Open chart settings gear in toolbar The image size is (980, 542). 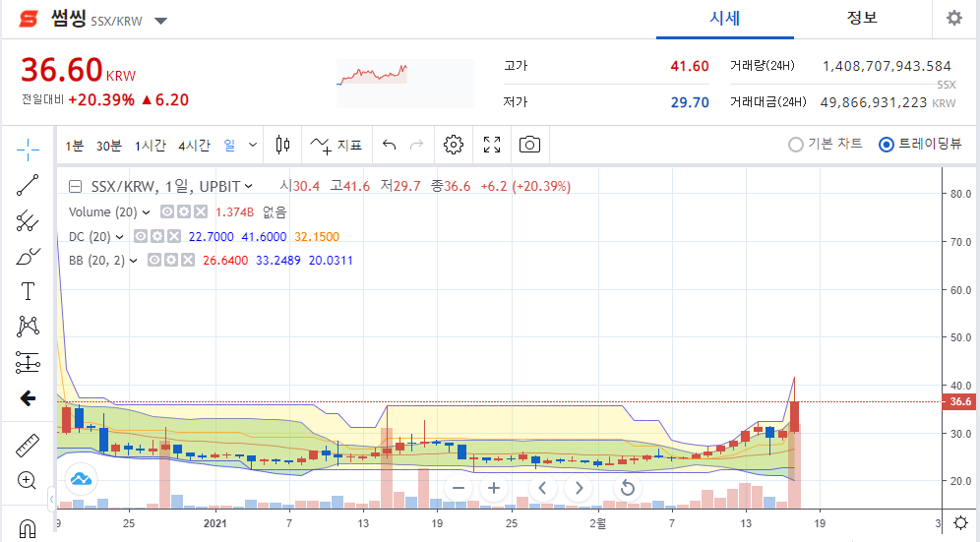click(x=454, y=145)
